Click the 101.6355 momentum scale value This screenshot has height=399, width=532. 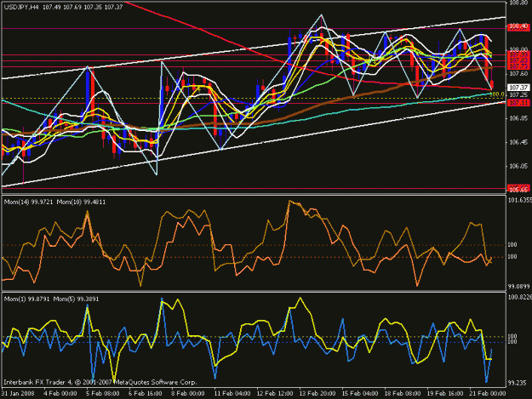520,200
